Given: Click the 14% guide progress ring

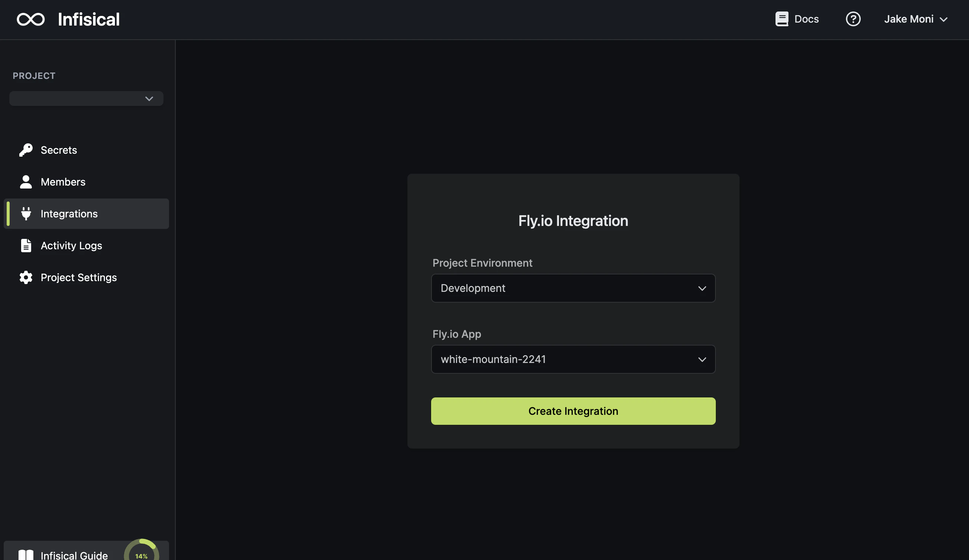Looking at the screenshot, I should [142, 550].
